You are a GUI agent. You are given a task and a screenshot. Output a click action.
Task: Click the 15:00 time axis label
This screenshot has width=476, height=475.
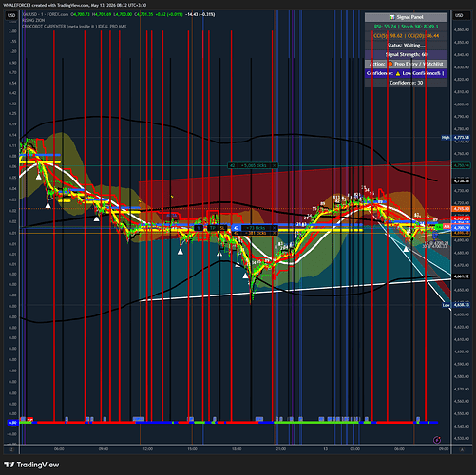pyautogui.click(x=192, y=449)
